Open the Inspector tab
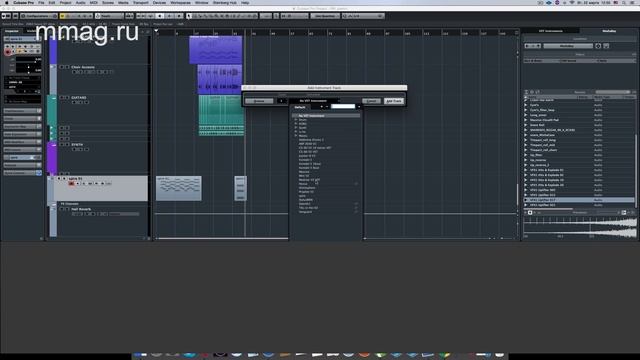640x360 pixels. tap(12, 31)
